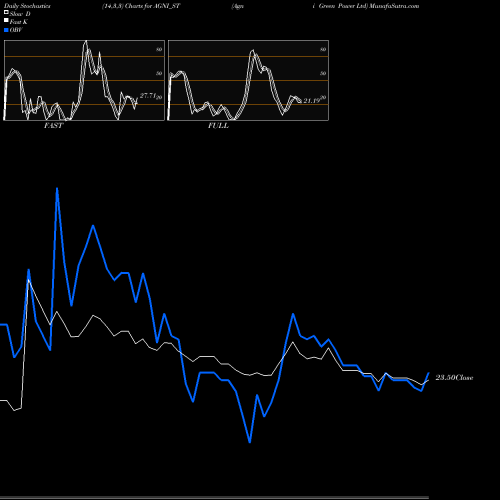Open the FAST stochastic chart panel

[x=84, y=80]
